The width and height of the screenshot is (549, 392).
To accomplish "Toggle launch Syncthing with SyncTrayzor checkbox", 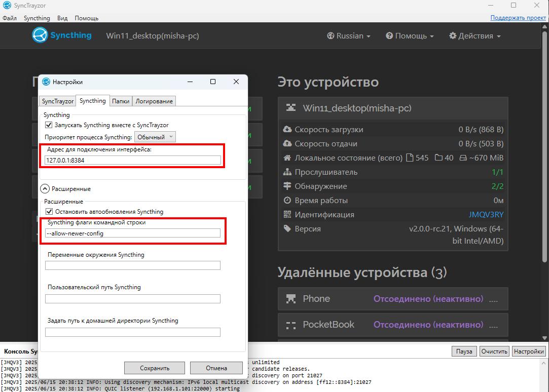I will coord(49,125).
